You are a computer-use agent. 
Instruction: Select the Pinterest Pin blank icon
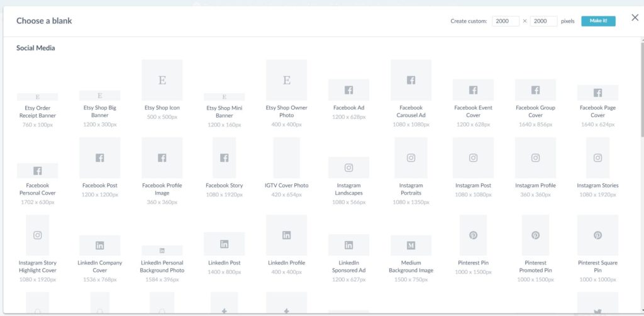473,235
